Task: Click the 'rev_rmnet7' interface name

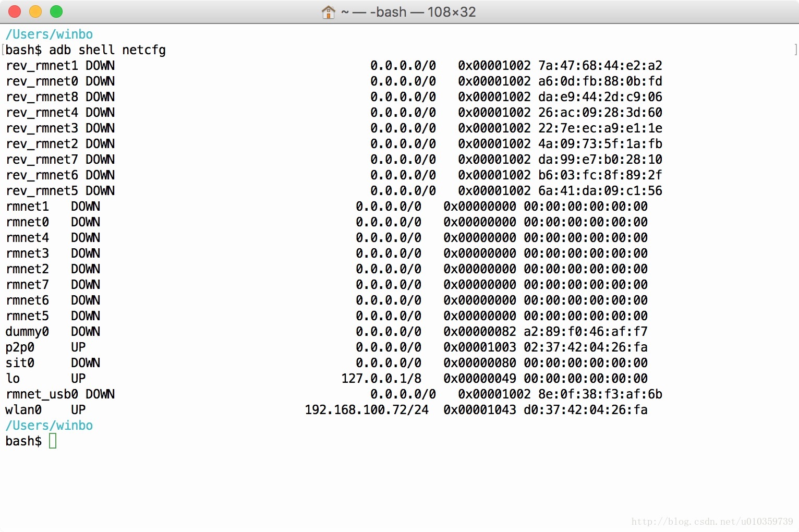Action: (x=42, y=160)
